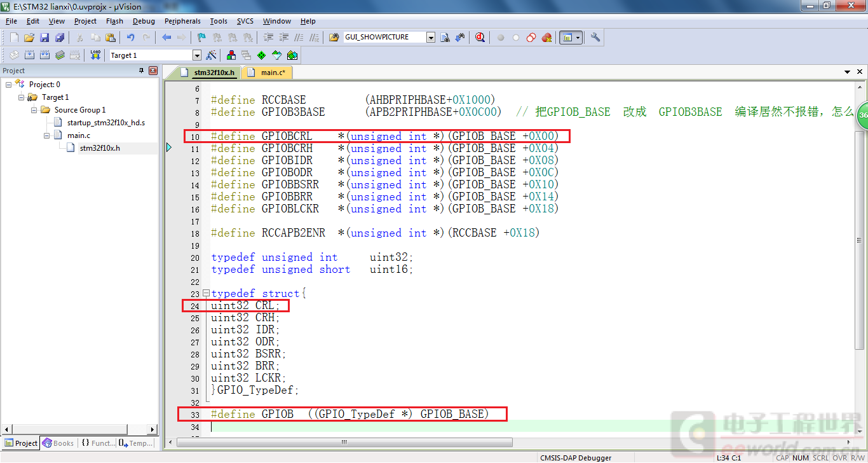This screenshot has height=463, width=868.
Task: Open Manage Project Items colored blocks icon
Action: (x=231, y=55)
